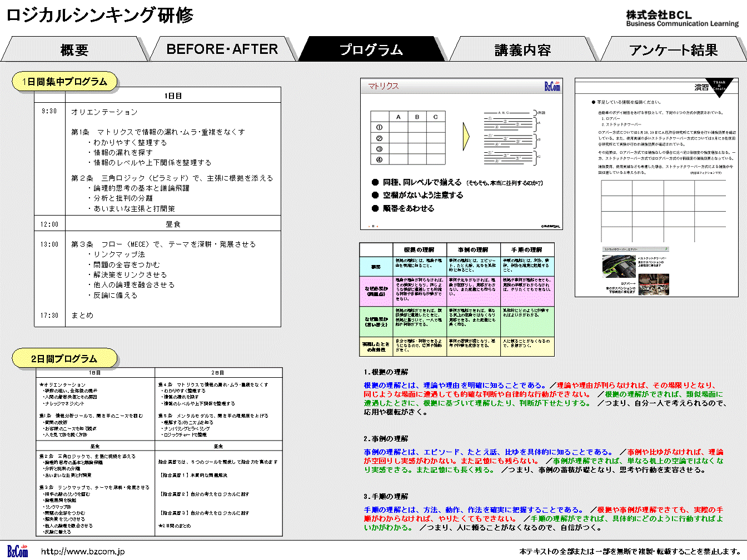Click 第3条 フロー（MECE） heading
This screenshot has height=560, width=747.
click(163, 244)
